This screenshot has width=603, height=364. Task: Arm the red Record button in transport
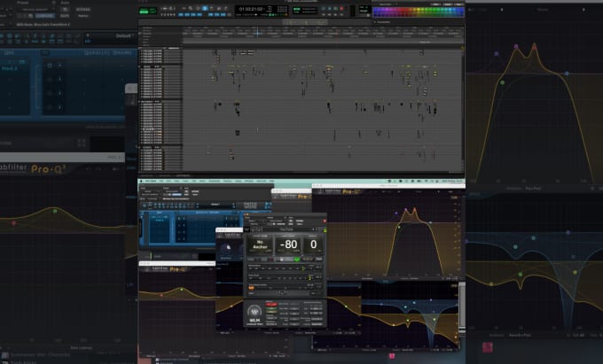point(341,9)
